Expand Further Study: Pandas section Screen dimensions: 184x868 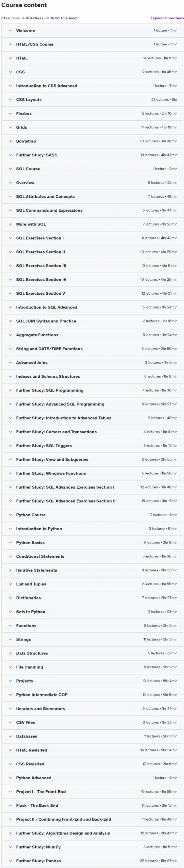point(93,861)
